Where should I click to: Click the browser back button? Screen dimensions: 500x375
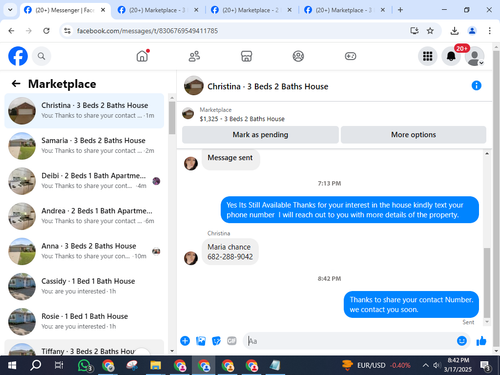click(11, 31)
